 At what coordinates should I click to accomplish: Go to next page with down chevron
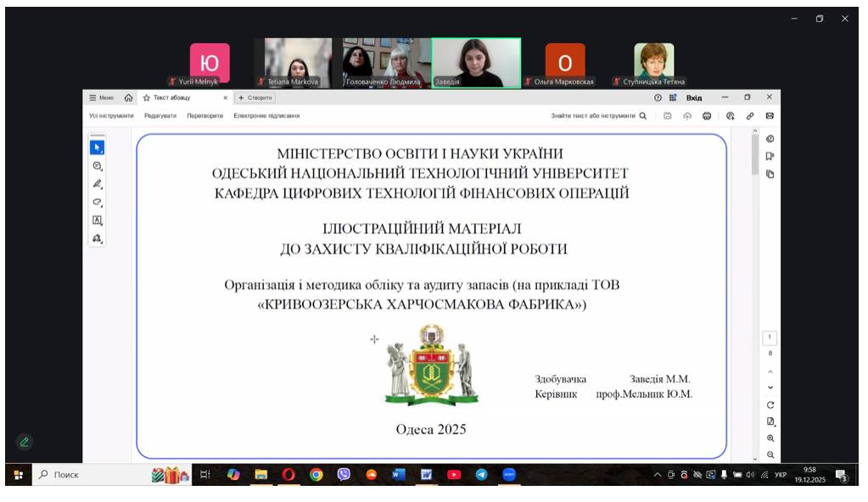(x=770, y=388)
